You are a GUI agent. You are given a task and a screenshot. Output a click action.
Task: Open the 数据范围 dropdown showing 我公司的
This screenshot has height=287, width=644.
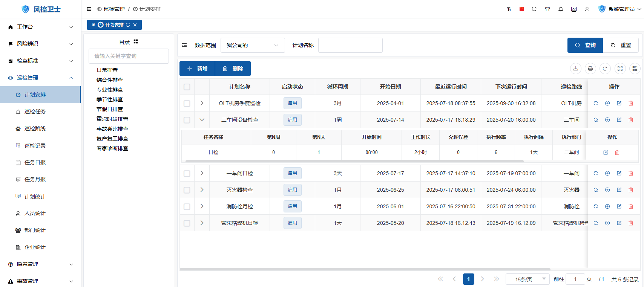(252, 45)
